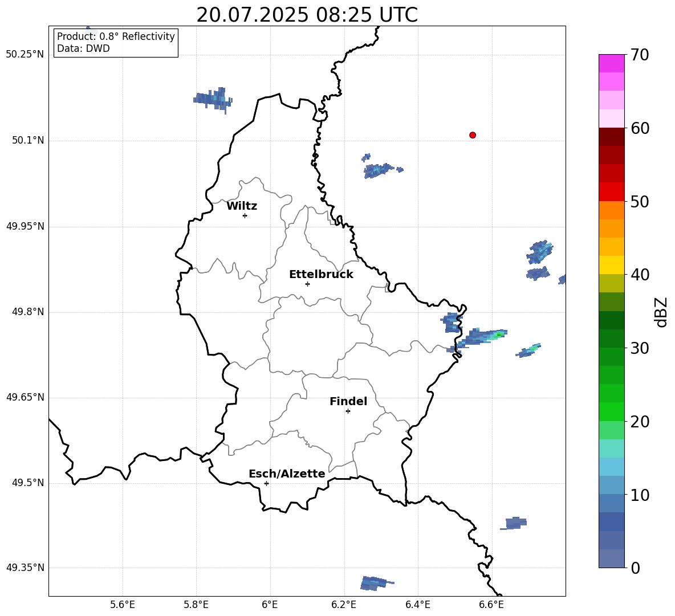This screenshot has width=675, height=616.
Task: Click the Wiltz city label
Action: tap(242, 206)
